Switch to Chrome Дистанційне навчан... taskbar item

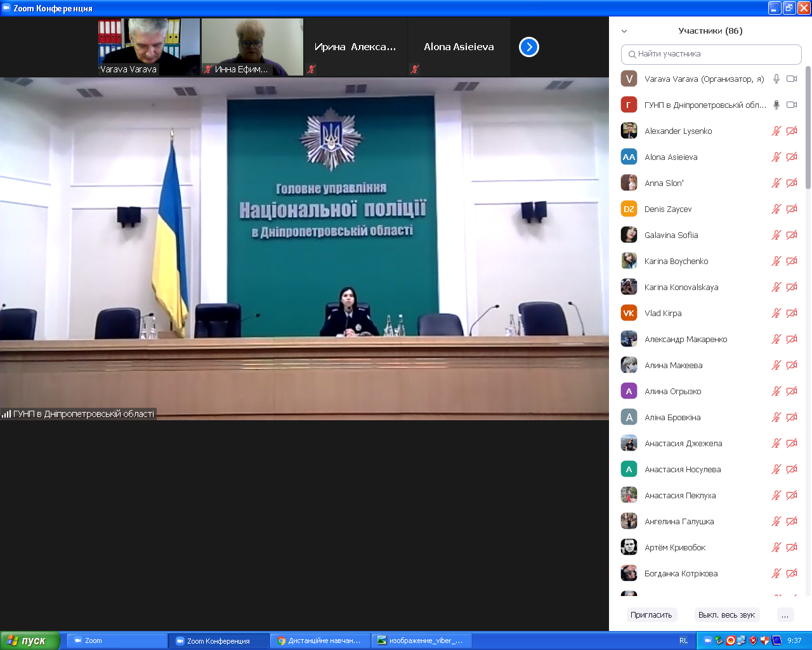point(320,640)
